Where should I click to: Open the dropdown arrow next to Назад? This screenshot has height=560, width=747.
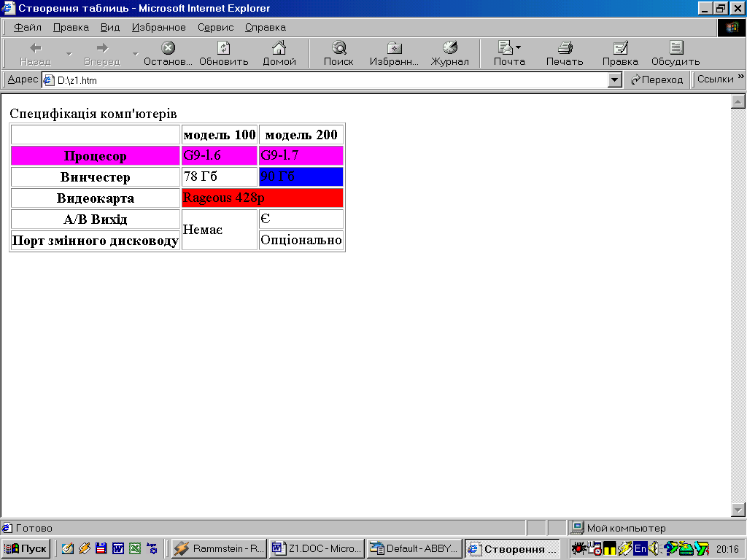69,54
